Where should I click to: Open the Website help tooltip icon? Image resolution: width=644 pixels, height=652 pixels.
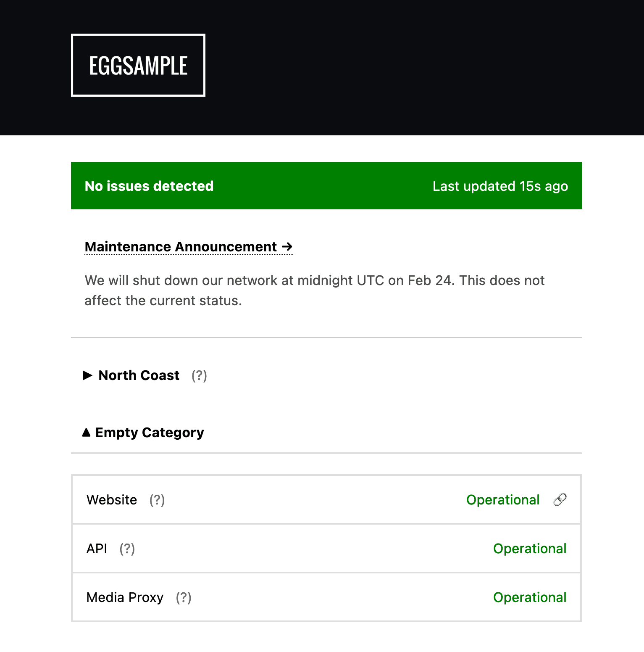(157, 501)
